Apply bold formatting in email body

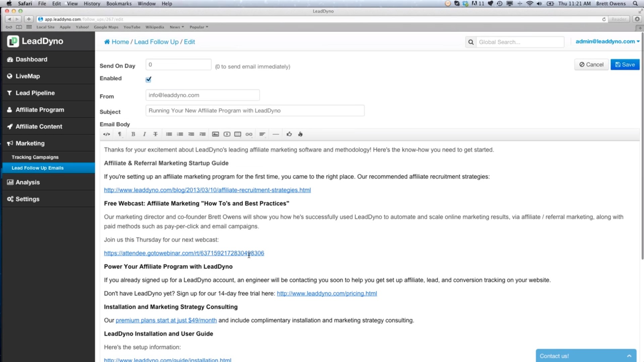click(x=133, y=134)
